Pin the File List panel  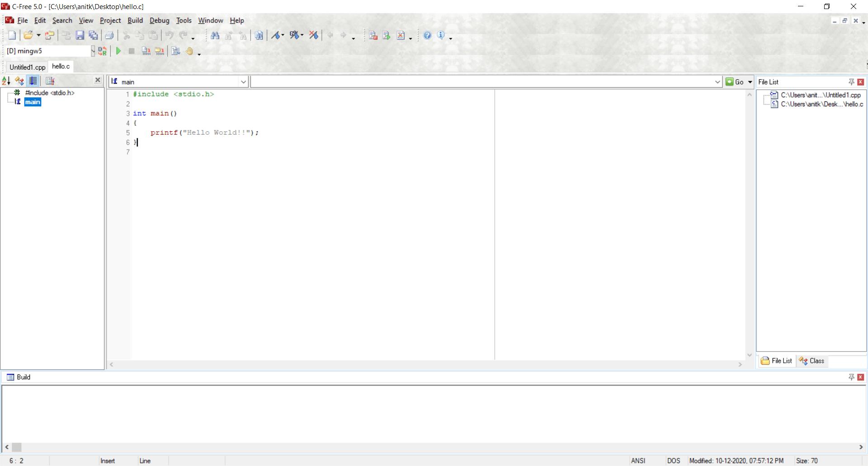point(851,82)
